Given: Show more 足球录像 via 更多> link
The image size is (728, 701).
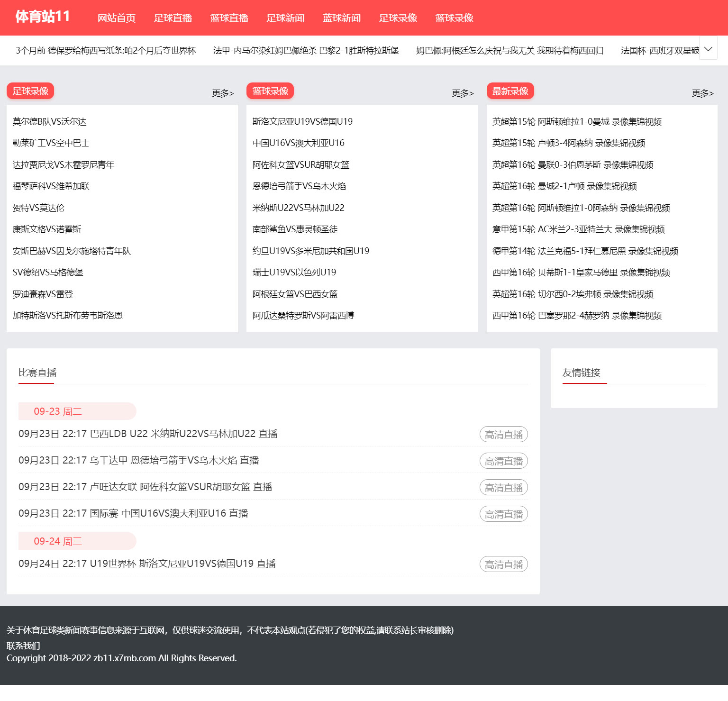Looking at the screenshot, I should (x=223, y=93).
